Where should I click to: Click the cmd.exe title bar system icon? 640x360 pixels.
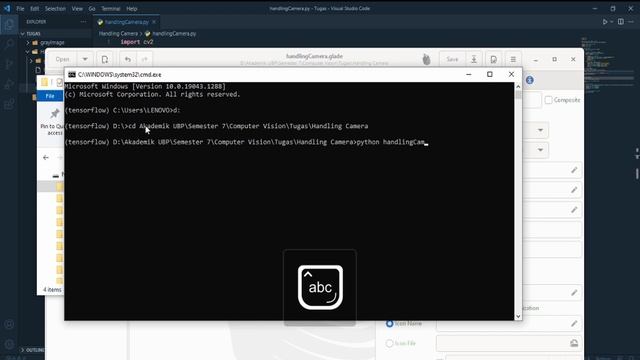72,75
